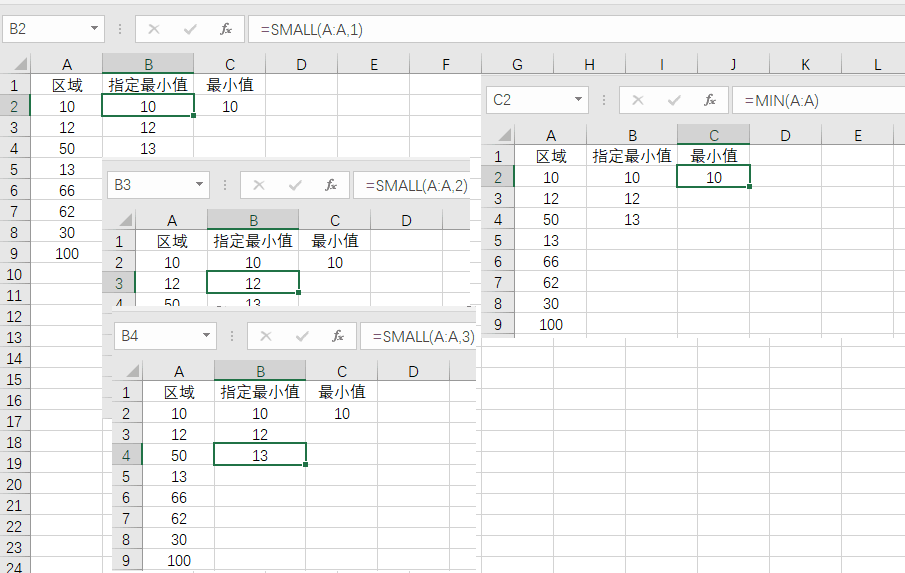Open the C2 name box dropdown
This screenshot has width=905, height=573.
pos(578,99)
